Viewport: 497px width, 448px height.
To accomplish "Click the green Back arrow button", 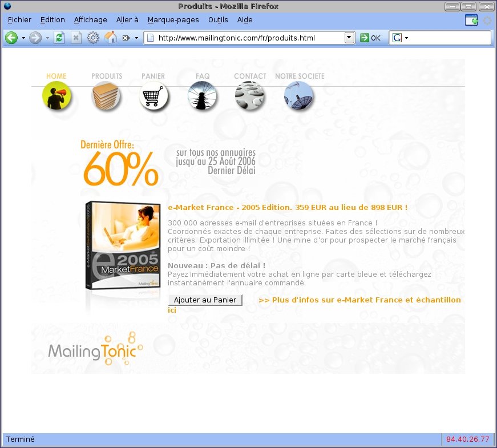I will pos(11,38).
